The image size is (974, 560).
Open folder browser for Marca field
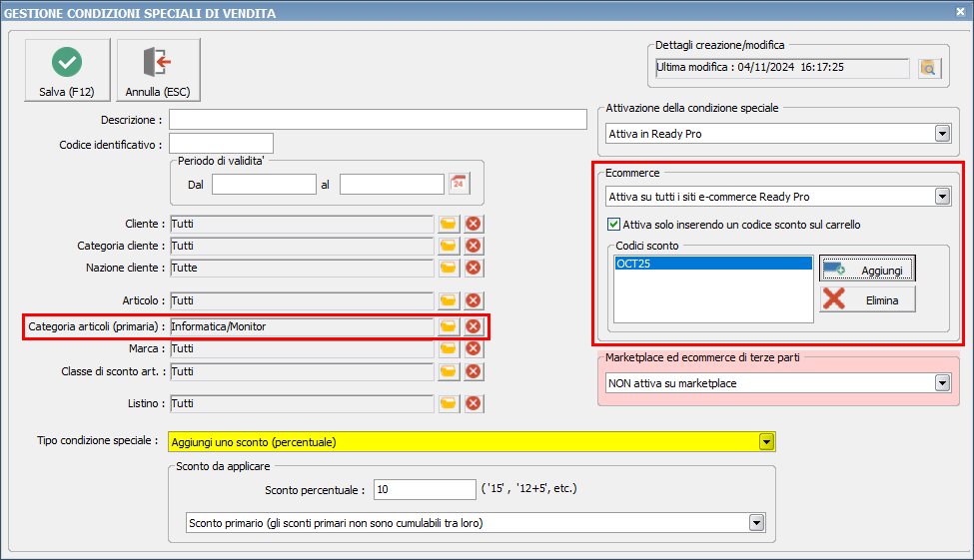coord(448,348)
